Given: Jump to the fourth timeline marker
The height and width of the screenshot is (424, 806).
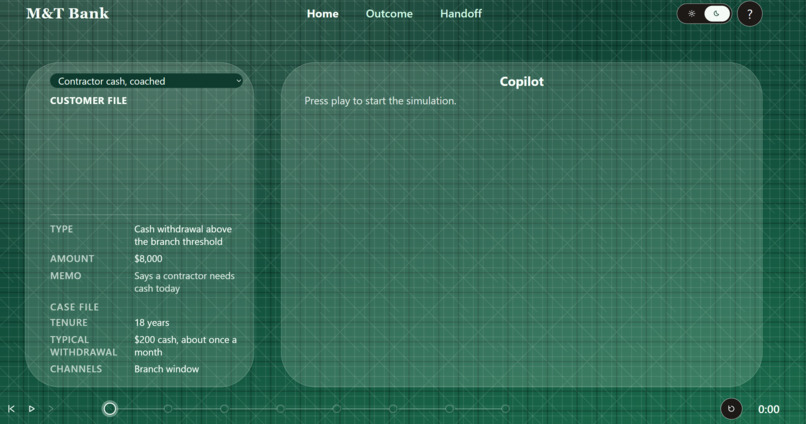Looking at the screenshot, I should tap(281, 409).
